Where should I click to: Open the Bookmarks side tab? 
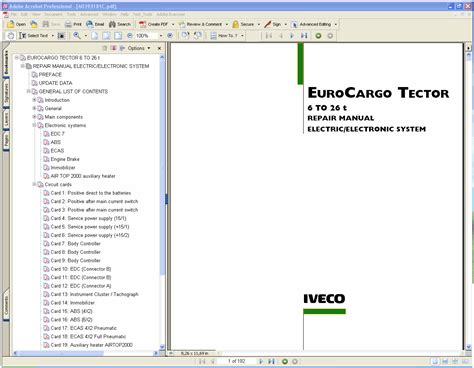(6, 63)
